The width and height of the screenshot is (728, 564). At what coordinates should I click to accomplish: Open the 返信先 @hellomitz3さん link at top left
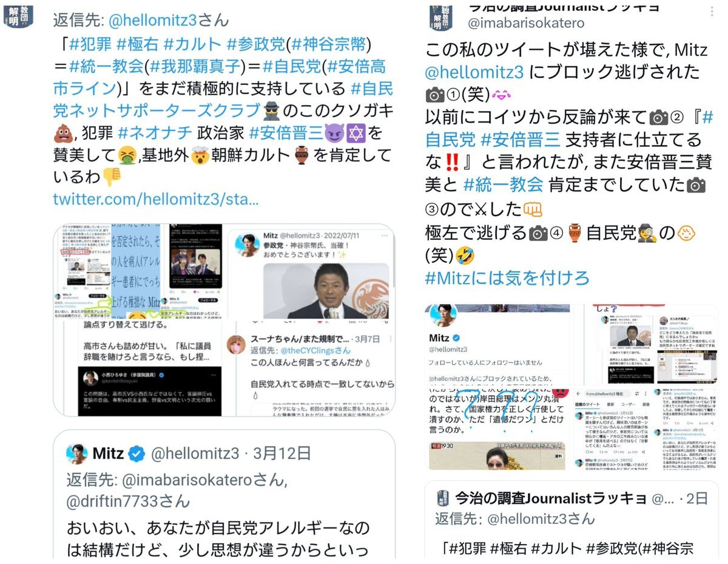coord(141,19)
